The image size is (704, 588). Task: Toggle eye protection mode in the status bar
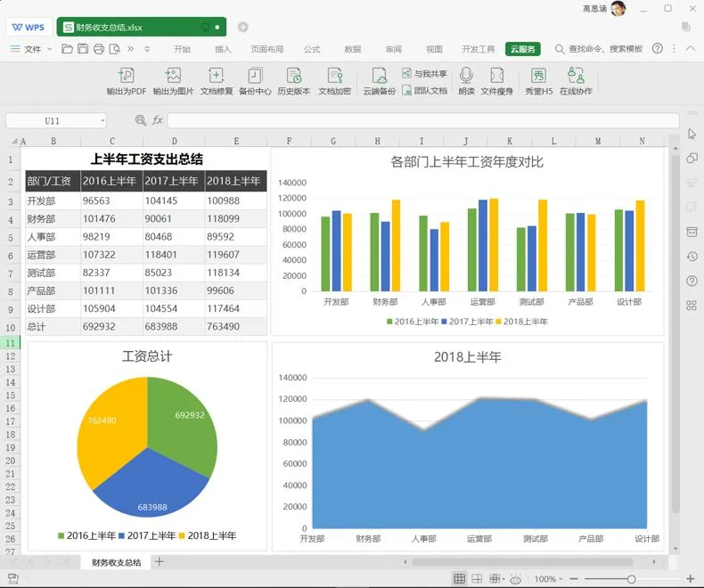point(516,579)
